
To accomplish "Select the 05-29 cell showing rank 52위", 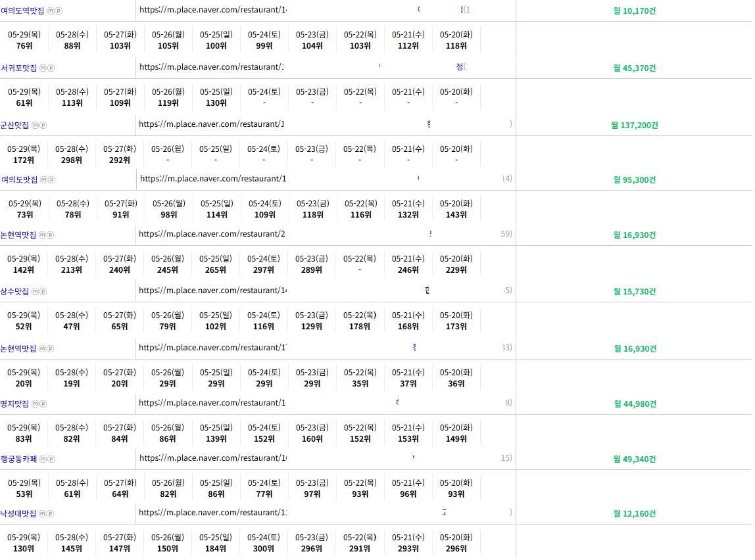I will (24, 321).
